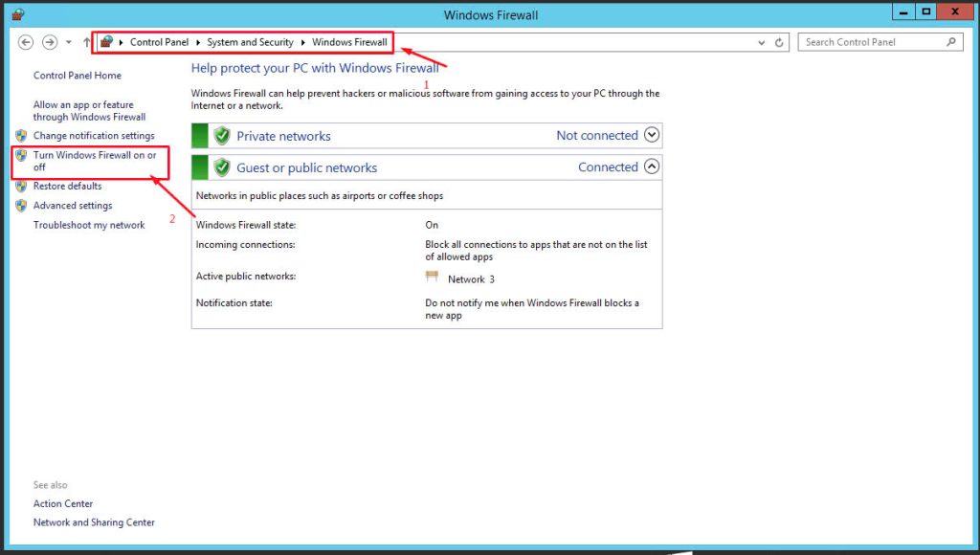Select Control Panel in the breadcrumb
The image size is (980, 555).
click(x=159, y=42)
